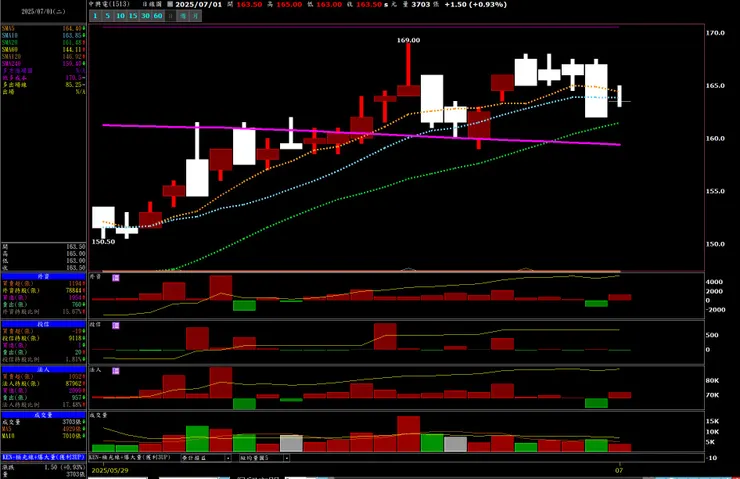The height and width of the screenshot is (479, 740).
Task: Select the daily (日) timeframe button
Action: click(170, 16)
